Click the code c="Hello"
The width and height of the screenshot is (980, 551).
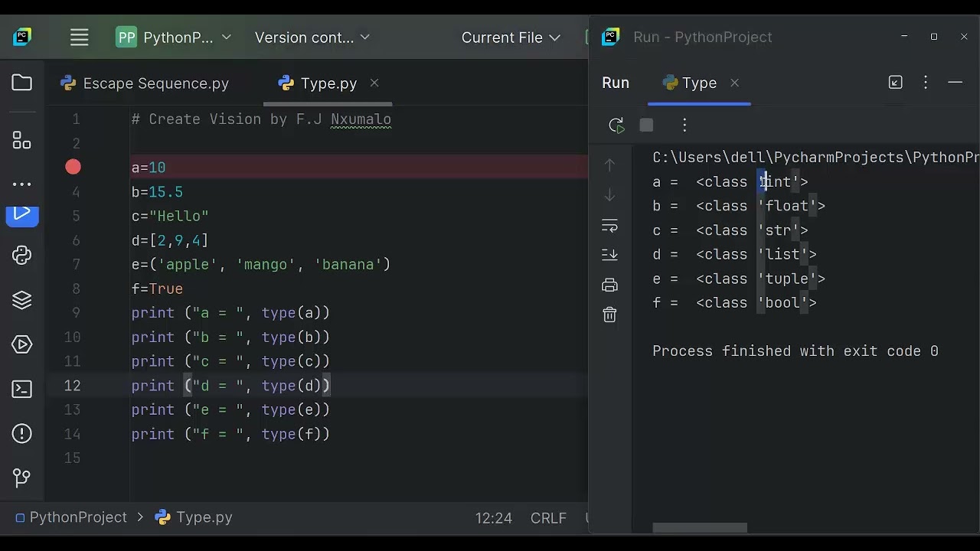(170, 216)
